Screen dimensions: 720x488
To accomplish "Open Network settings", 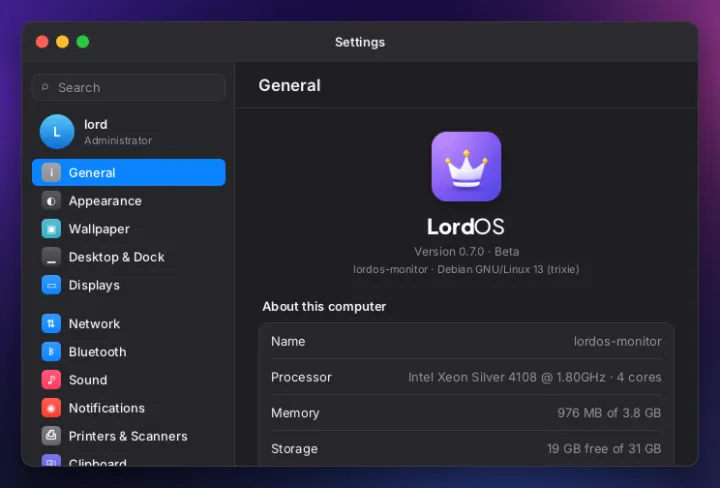I will [x=129, y=324].
